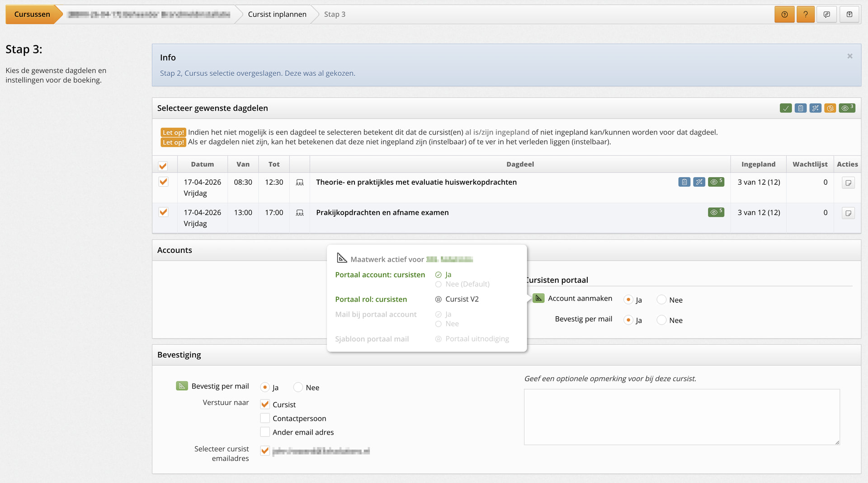The height and width of the screenshot is (483, 868).
Task: Open note action for Theorie- en praktijkles row
Action: pyautogui.click(x=848, y=183)
